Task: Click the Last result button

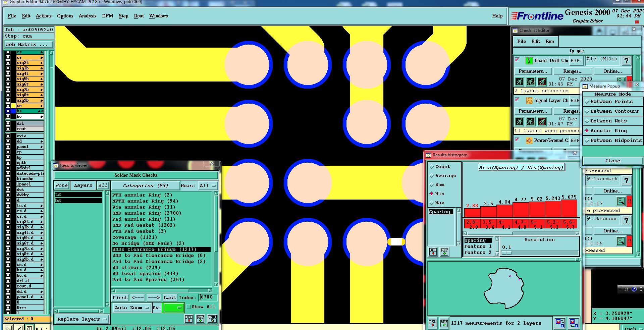Action: (x=170, y=298)
